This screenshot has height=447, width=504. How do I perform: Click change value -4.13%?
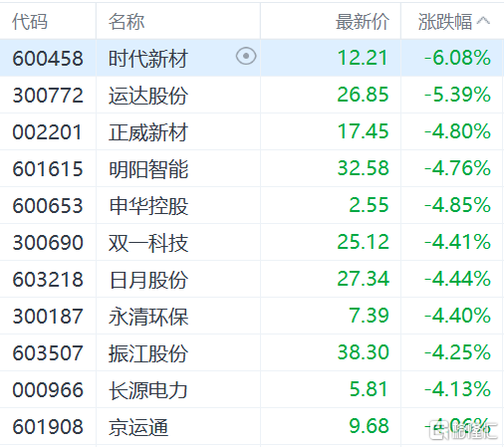(457, 389)
